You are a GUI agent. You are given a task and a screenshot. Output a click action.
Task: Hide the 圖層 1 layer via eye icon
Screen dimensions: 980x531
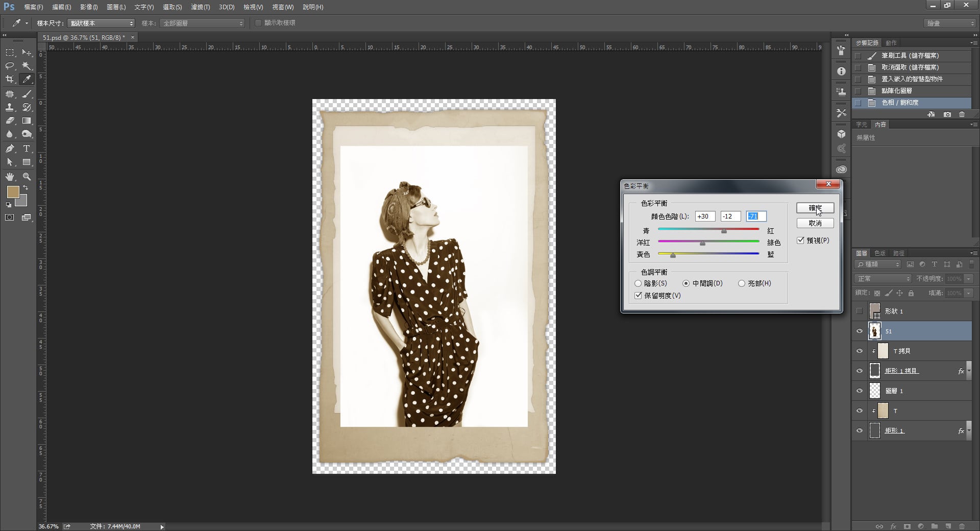point(860,391)
